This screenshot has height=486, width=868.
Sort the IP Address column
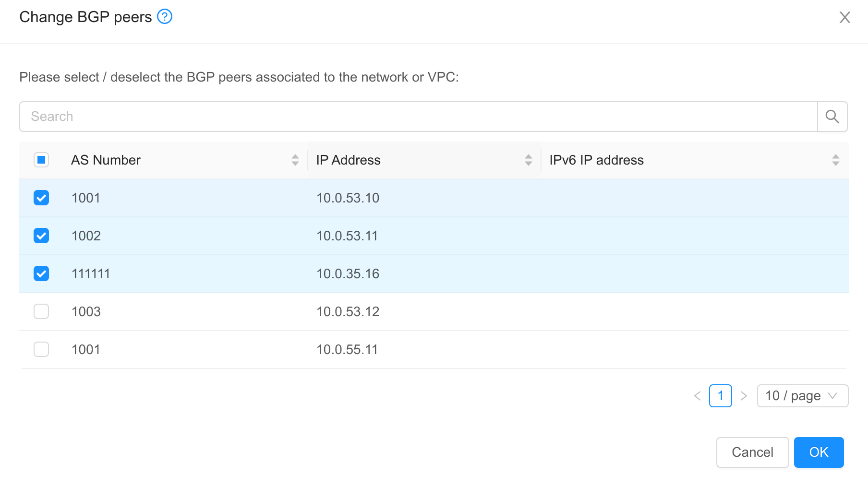[x=529, y=160]
